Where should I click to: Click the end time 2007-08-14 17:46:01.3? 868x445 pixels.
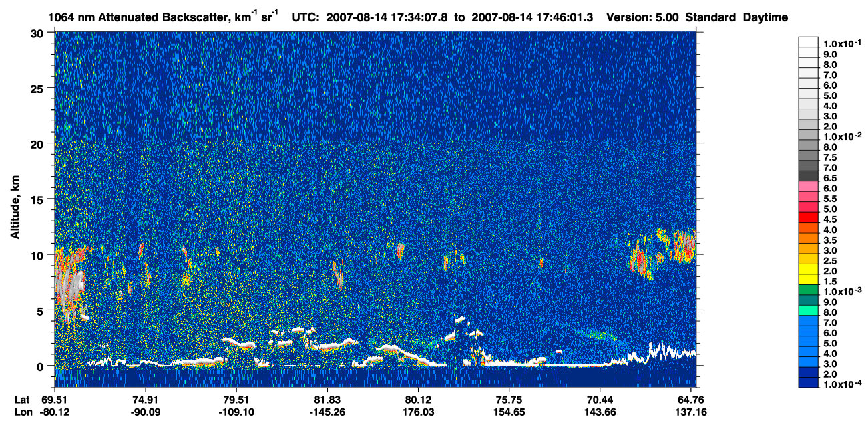click(x=533, y=17)
